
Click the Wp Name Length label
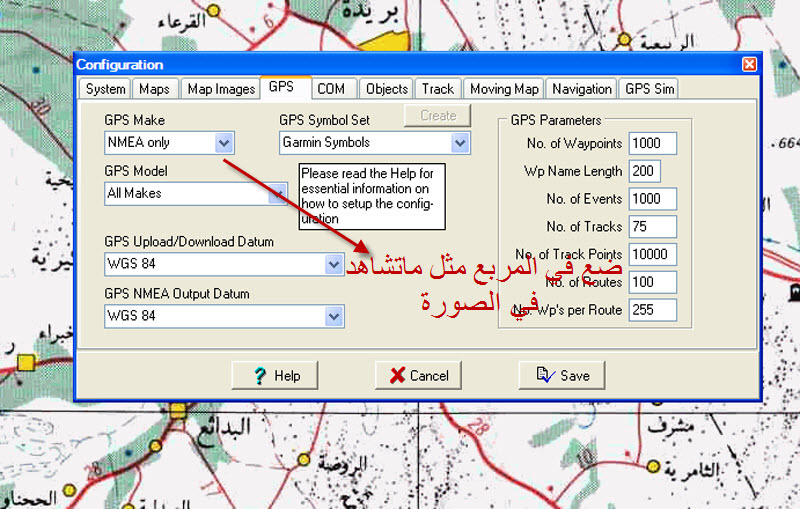tap(573, 171)
